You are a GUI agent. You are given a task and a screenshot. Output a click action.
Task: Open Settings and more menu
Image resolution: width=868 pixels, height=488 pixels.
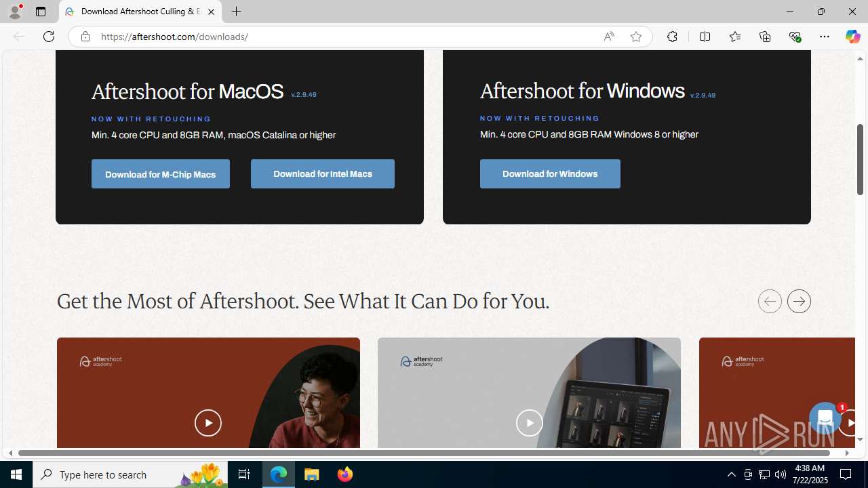pyautogui.click(x=825, y=37)
